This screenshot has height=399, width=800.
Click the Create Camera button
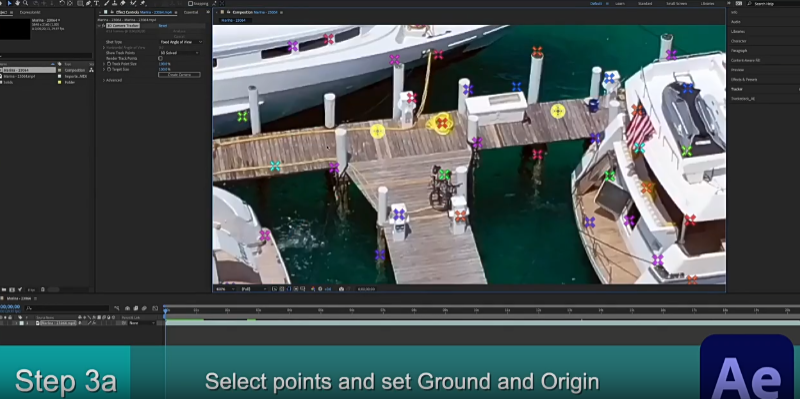[x=179, y=74]
